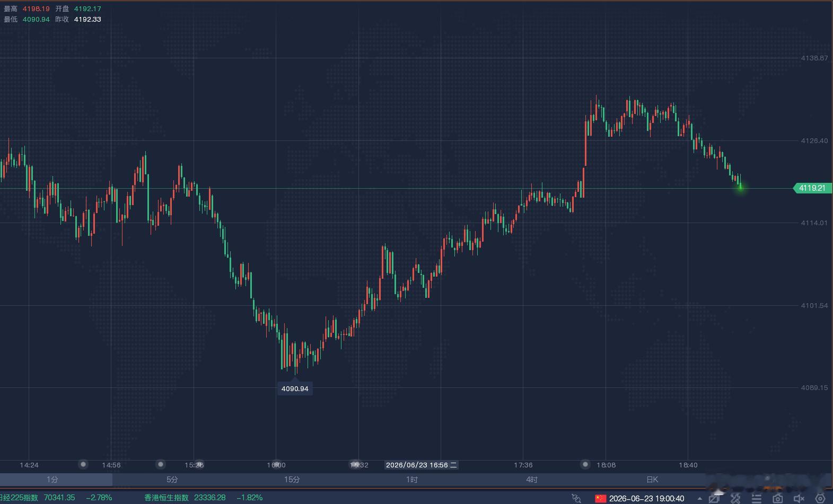Click the 225指数 ticker label
Screen dimensions: 833x504
(x=19, y=498)
